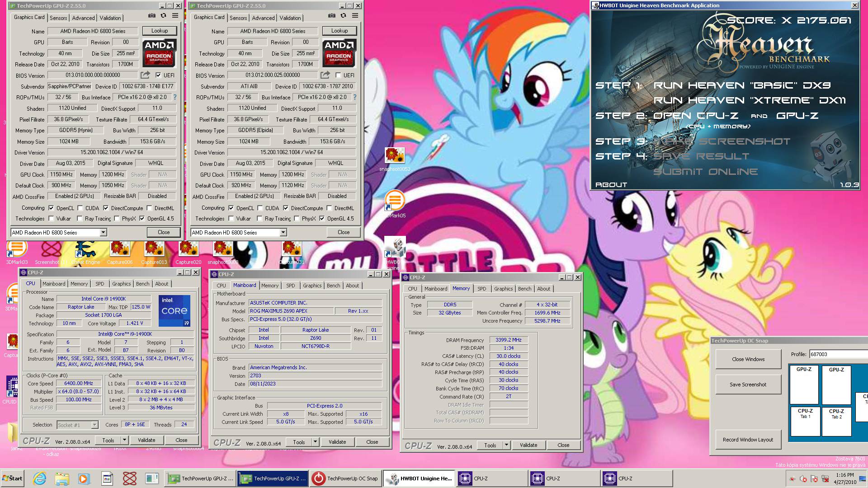Expand Tools dropdown arrow in CPU-Z CPU window
The width and height of the screenshot is (868, 488).
[x=124, y=440]
